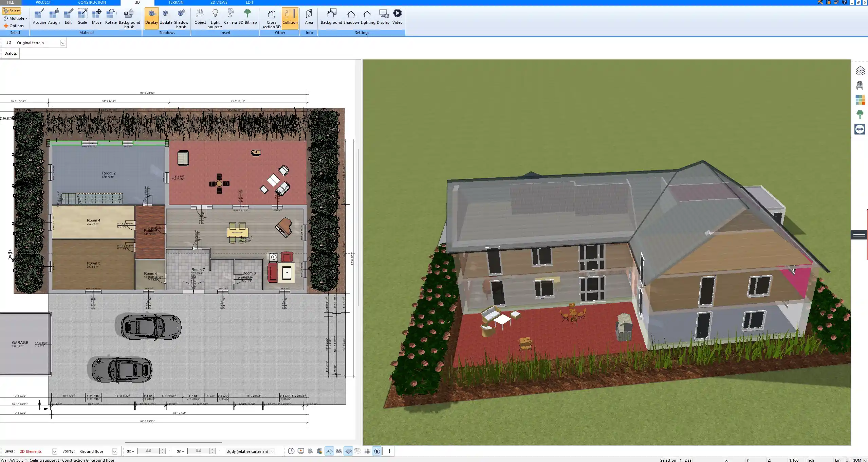Activate the Cross section 3D tool
The height and width of the screenshot is (462, 868).
[x=271, y=18]
